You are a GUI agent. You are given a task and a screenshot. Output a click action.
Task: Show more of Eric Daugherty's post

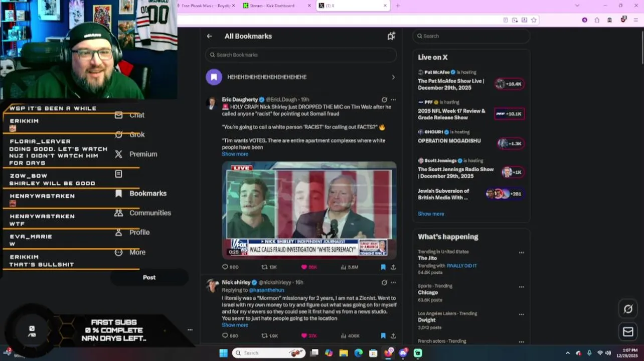pyautogui.click(x=235, y=154)
